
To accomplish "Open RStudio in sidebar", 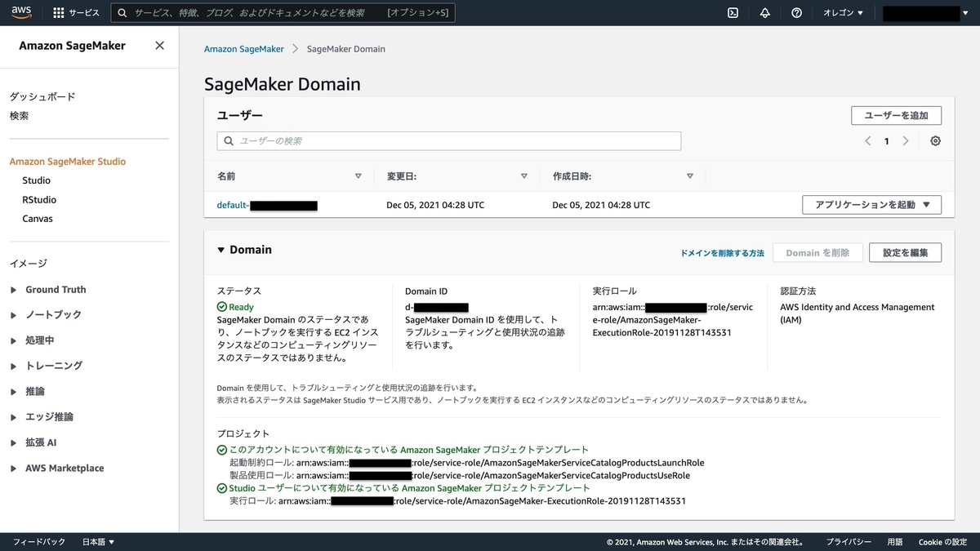I will point(39,200).
